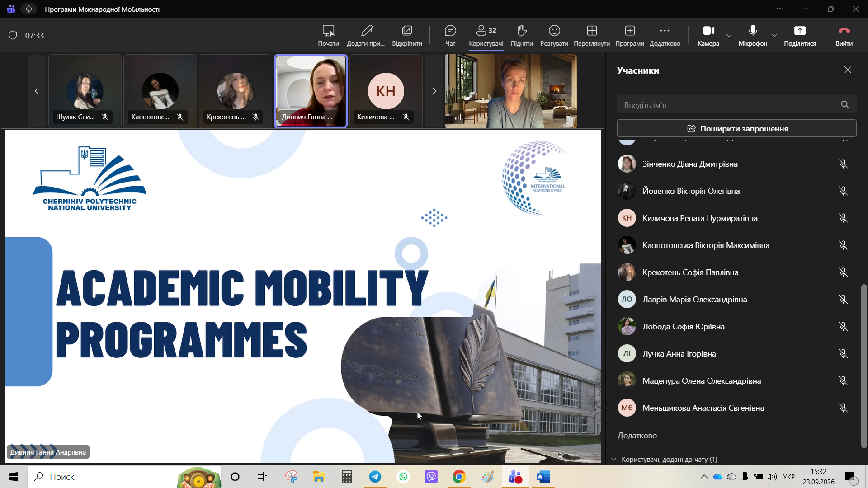Screen dimensions: 868x488
Task: Open camera options dropdown arrow
Action: (x=728, y=35)
